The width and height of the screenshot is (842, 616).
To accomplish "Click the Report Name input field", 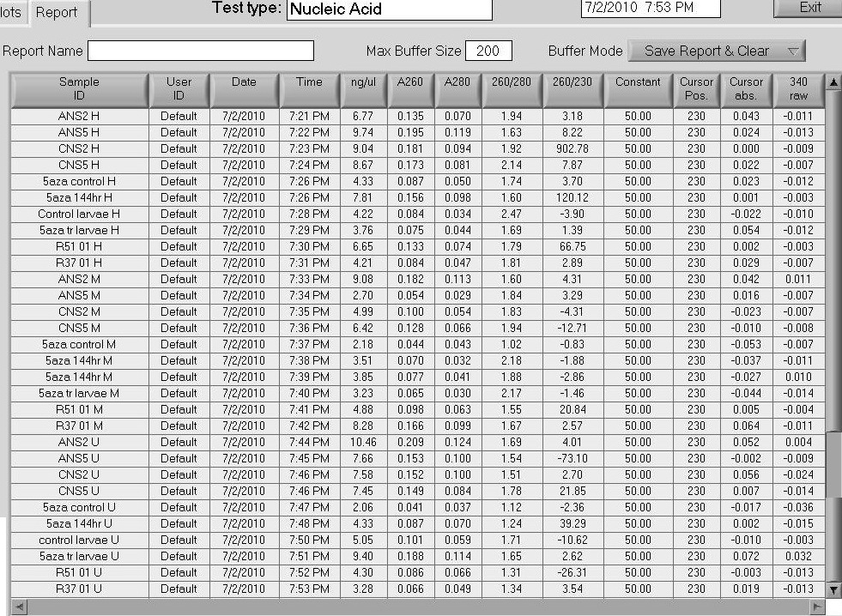I will click(200, 51).
